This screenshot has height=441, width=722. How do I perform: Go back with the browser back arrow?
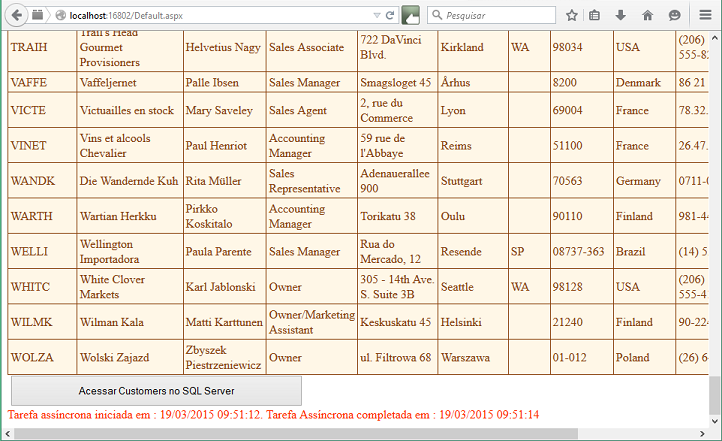(16, 15)
